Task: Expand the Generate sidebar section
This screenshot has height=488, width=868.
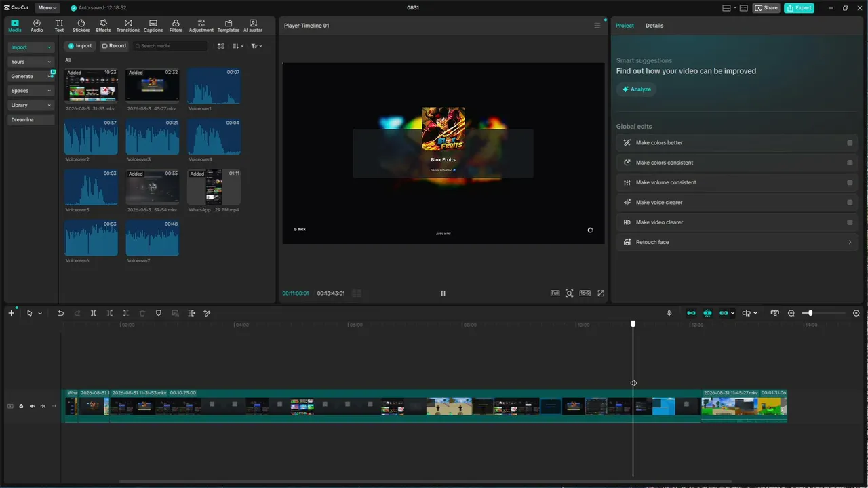Action: pyautogui.click(x=31, y=76)
